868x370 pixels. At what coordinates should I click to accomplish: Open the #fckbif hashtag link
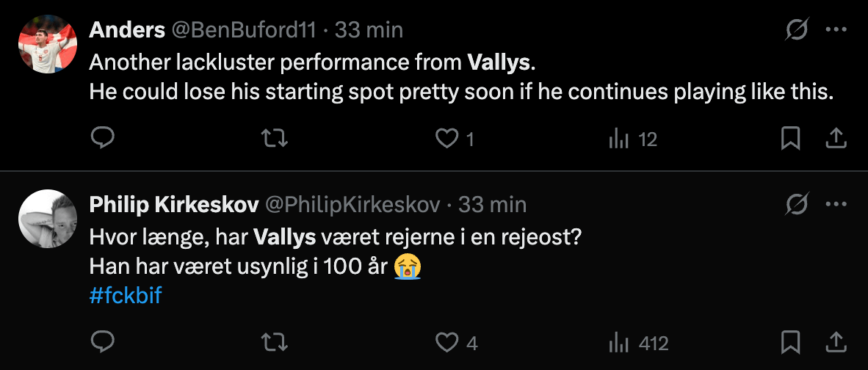click(125, 296)
